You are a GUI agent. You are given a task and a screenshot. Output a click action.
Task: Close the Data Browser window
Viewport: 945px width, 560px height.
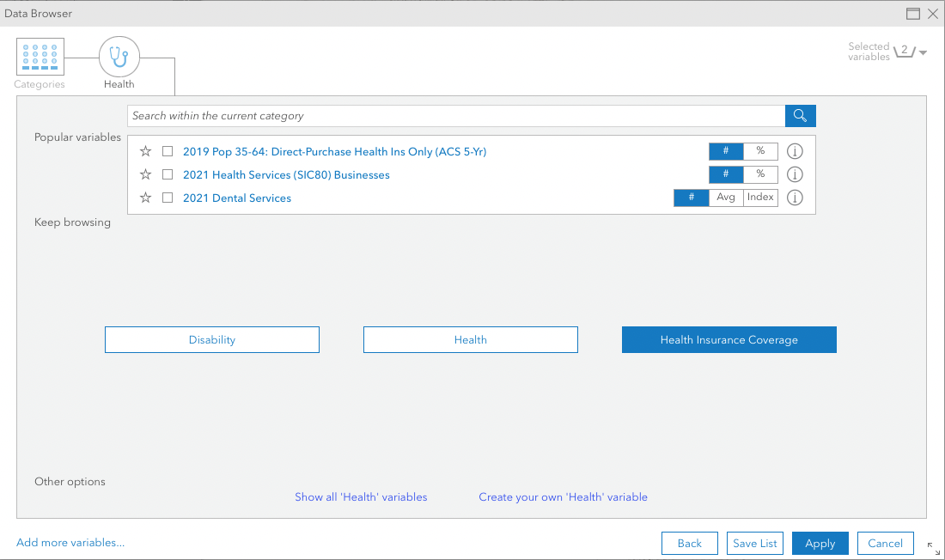[933, 13]
